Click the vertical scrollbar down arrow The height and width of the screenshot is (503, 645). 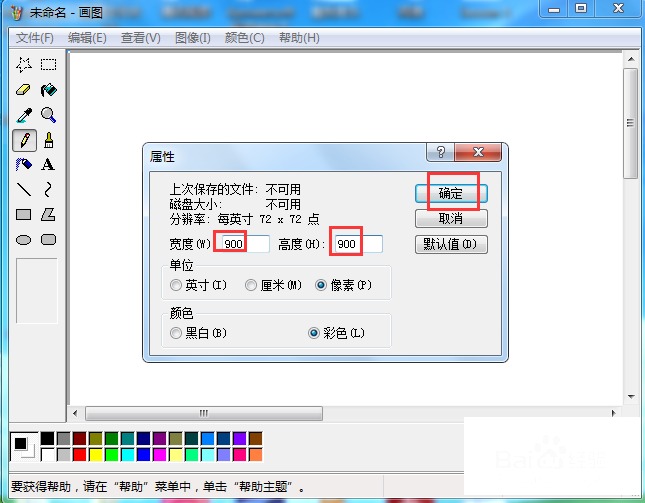pyautogui.click(x=631, y=397)
